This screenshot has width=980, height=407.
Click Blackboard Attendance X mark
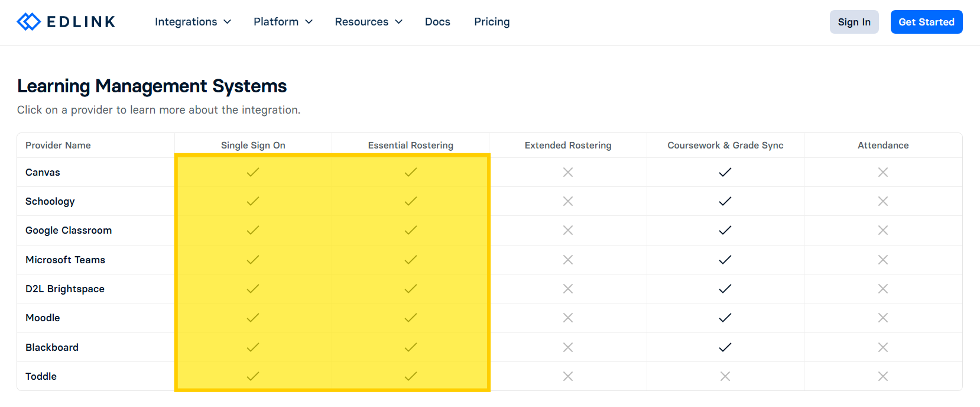[x=883, y=347]
